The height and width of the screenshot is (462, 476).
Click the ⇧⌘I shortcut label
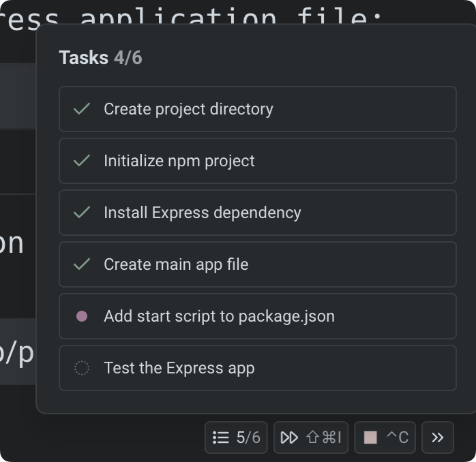(x=324, y=437)
